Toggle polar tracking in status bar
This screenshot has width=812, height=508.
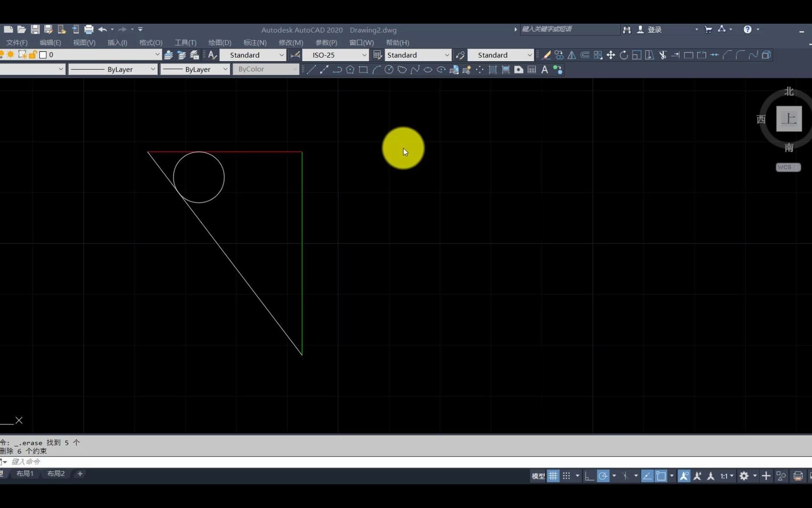pos(603,476)
